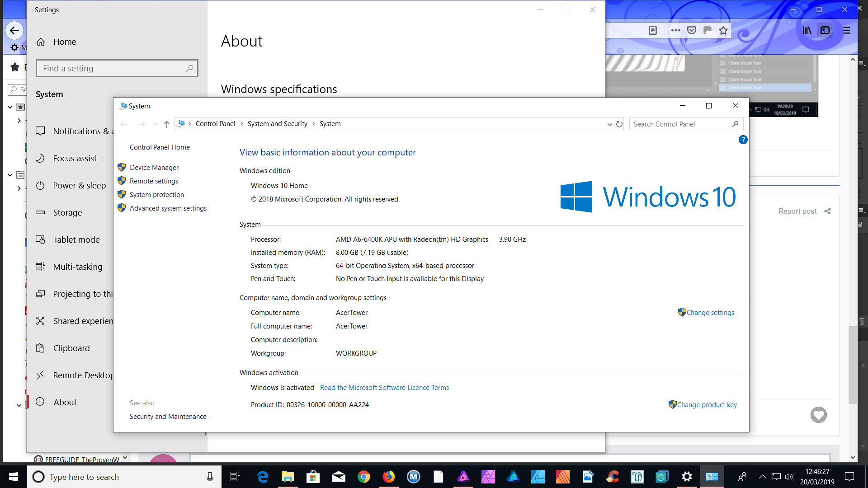The height and width of the screenshot is (488, 868).
Task: Open Firefox hamburger menu
Action: tap(847, 30)
